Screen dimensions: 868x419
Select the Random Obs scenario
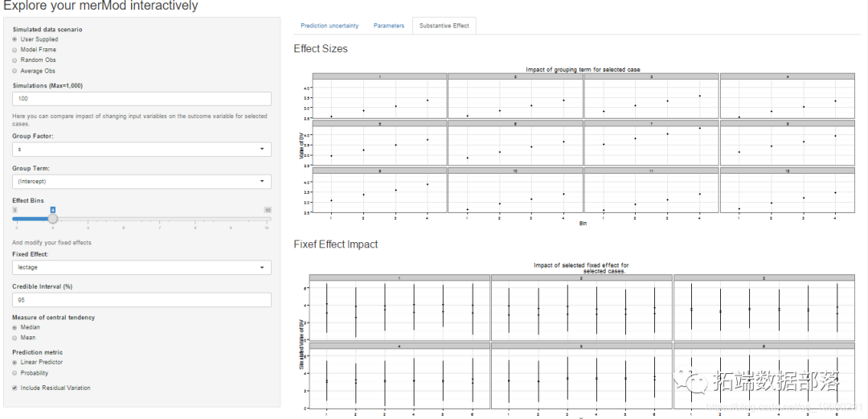point(15,60)
